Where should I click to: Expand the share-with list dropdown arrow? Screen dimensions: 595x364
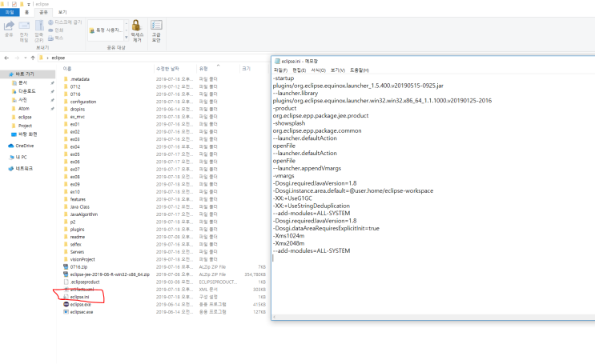tap(127, 37)
